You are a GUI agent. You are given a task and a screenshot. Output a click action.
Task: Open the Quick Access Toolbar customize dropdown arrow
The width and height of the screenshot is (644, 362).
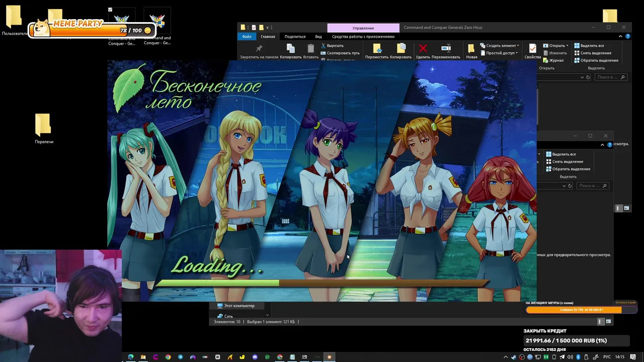[x=268, y=28]
